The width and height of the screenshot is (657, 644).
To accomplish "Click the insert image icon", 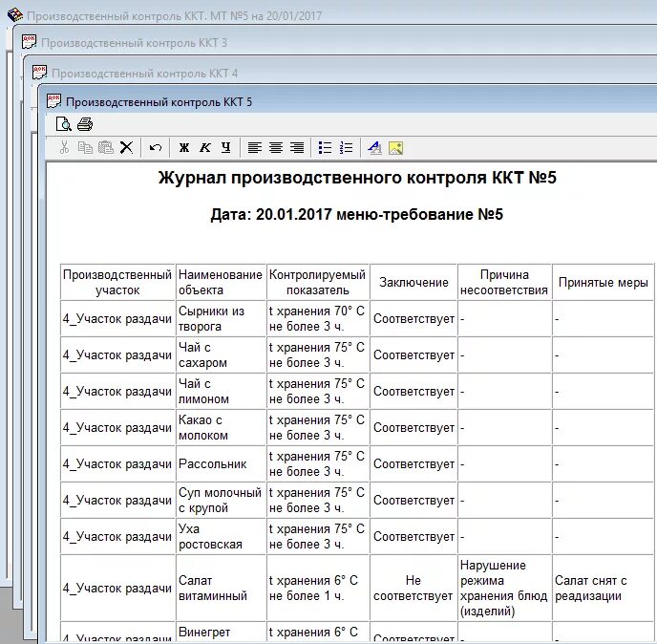I will [396, 148].
